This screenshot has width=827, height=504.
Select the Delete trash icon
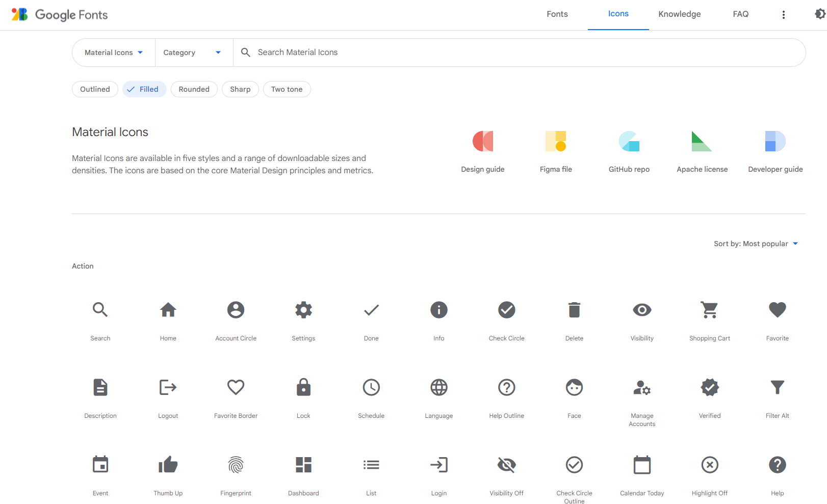tap(575, 310)
